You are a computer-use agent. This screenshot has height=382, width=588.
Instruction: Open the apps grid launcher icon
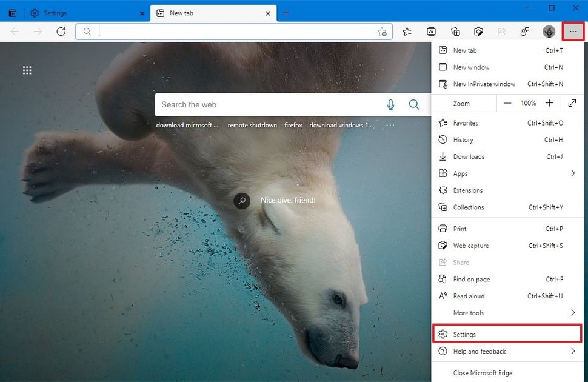pos(27,70)
